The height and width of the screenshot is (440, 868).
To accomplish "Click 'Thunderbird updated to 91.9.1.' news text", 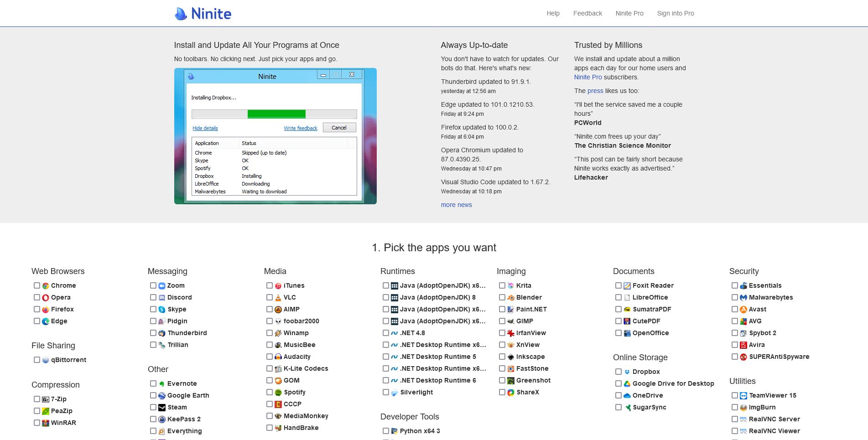I will pos(486,82).
